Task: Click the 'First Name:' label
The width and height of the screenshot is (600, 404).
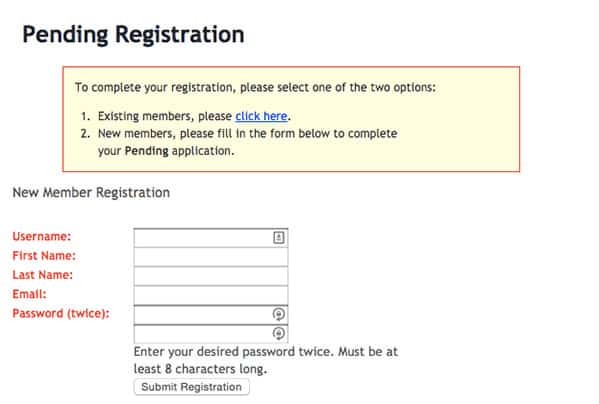Action: point(44,256)
